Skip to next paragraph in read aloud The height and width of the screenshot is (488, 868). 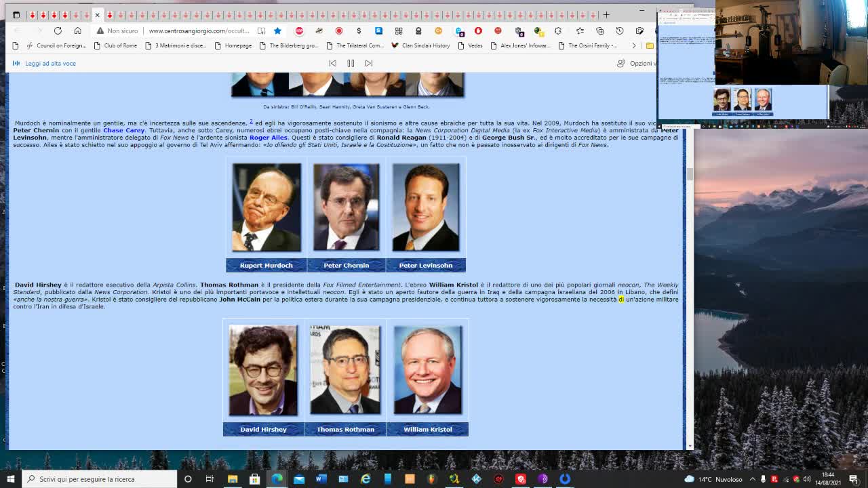[x=369, y=63]
